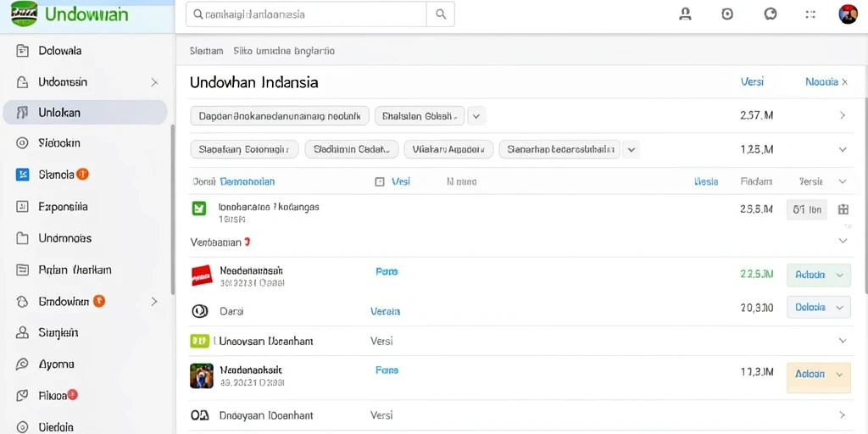868x434 pixels.
Task: Open the green Aclodn dropdown button
Action: (x=818, y=275)
